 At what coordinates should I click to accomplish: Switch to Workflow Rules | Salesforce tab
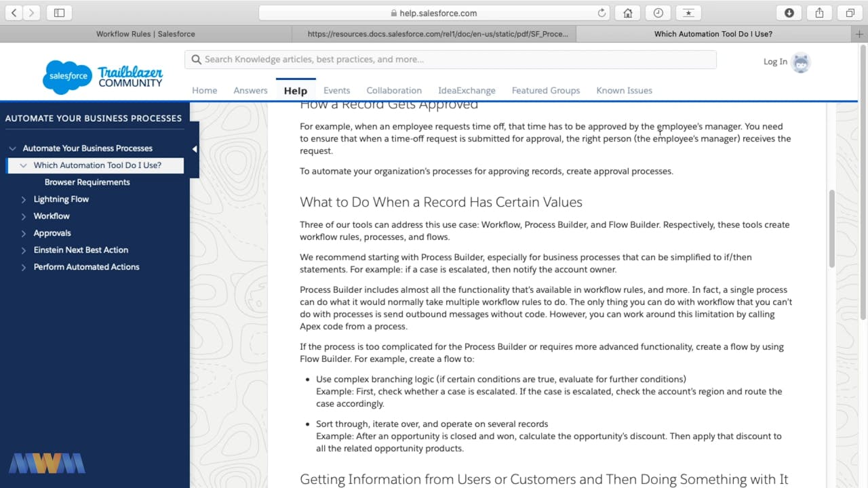[145, 34]
